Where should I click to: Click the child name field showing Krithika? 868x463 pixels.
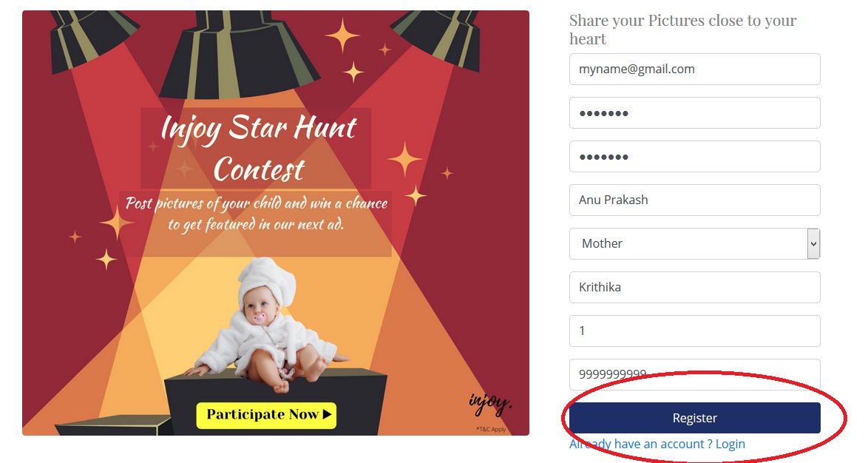tap(694, 287)
